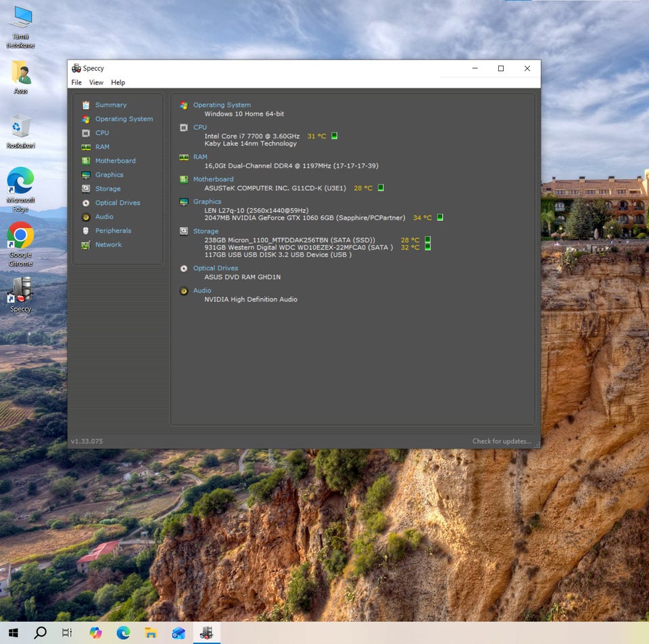Go to Peripherals section label

(113, 231)
